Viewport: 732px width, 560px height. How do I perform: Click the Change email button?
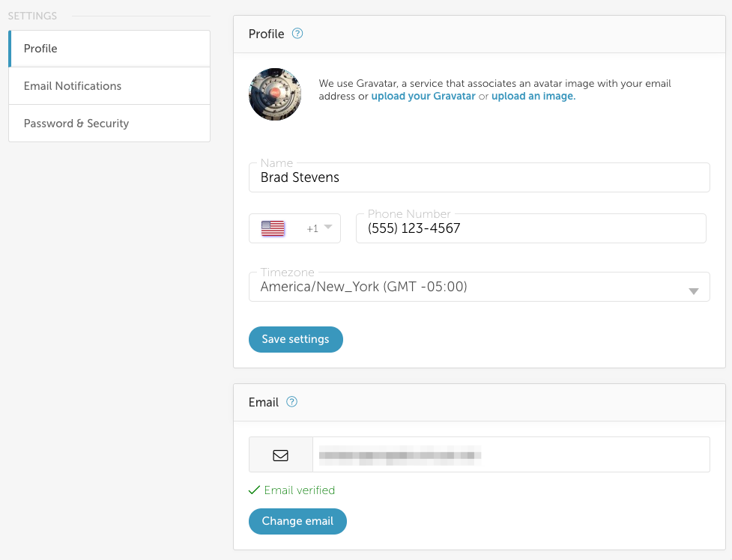tap(298, 521)
